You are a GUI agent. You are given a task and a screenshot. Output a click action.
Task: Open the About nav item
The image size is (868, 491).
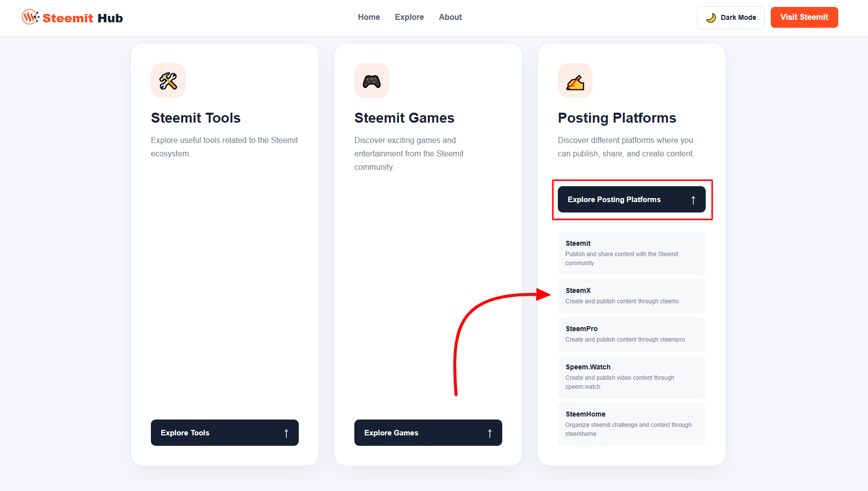coord(450,17)
